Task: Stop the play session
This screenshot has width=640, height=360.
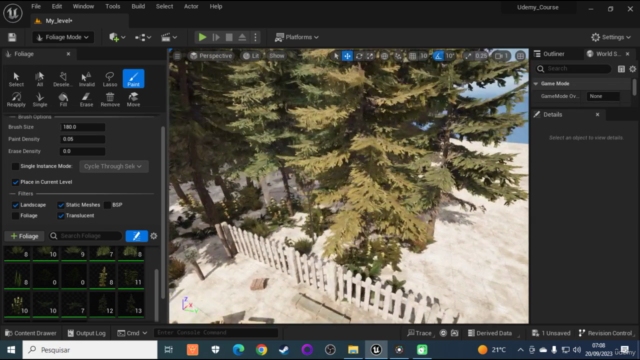Action: 229,37
